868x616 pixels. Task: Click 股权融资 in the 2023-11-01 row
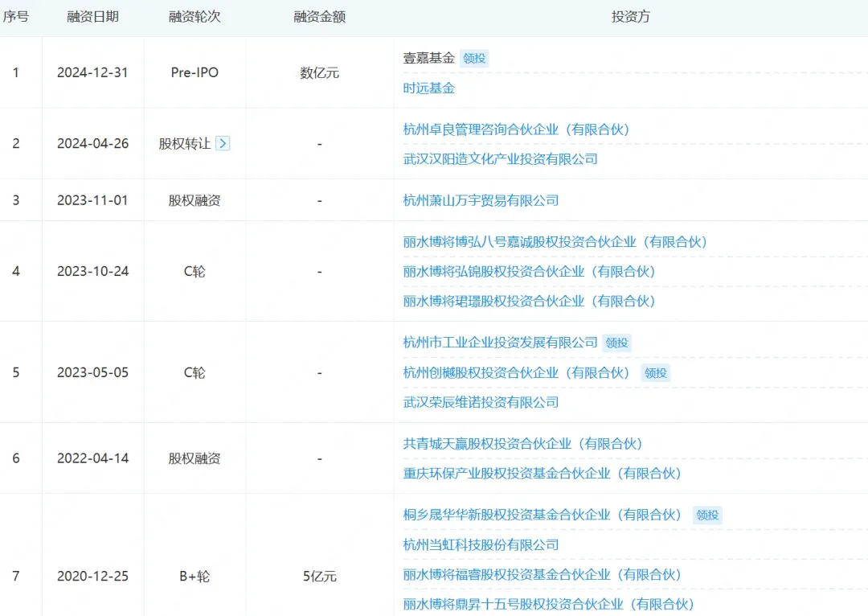pyautogui.click(x=194, y=200)
